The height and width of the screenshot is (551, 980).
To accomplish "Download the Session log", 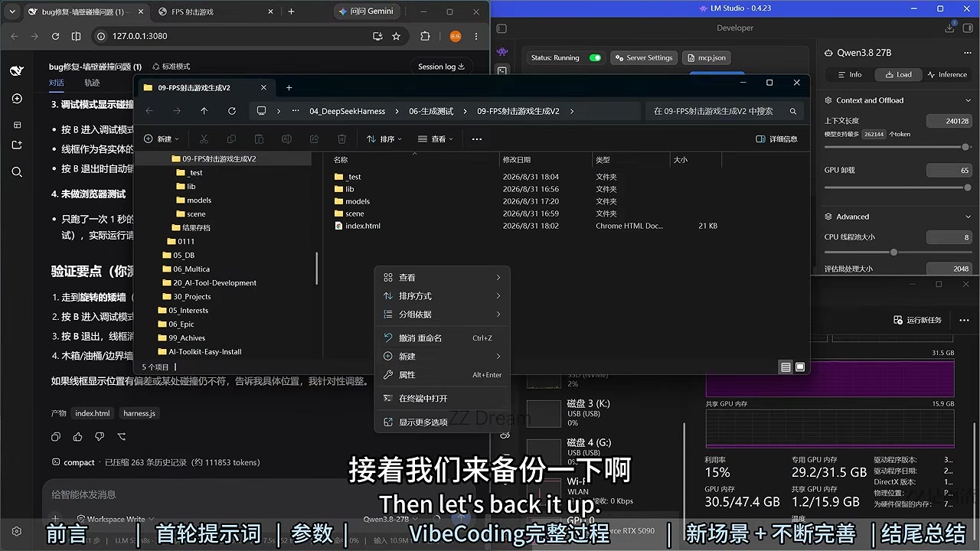I will [x=442, y=67].
